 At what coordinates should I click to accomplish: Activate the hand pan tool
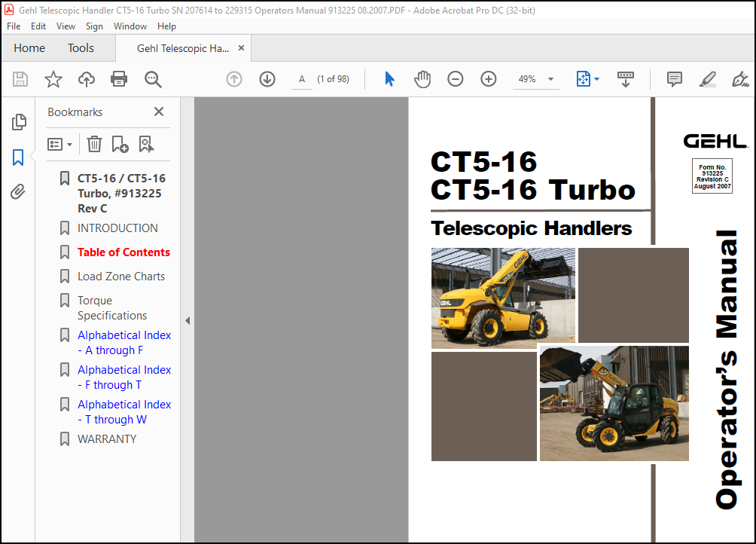422,79
